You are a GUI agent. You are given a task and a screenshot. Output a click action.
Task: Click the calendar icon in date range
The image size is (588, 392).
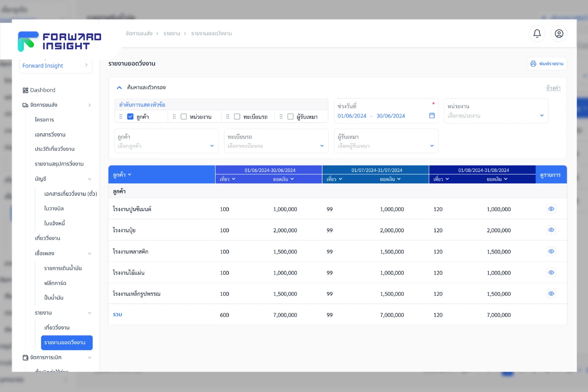pyautogui.click(x=432, y=116)
